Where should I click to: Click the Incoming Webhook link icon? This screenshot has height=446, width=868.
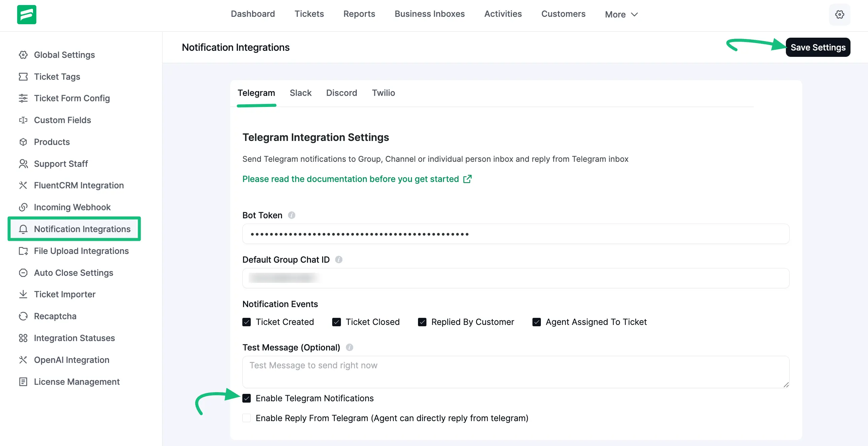(23, 207)
